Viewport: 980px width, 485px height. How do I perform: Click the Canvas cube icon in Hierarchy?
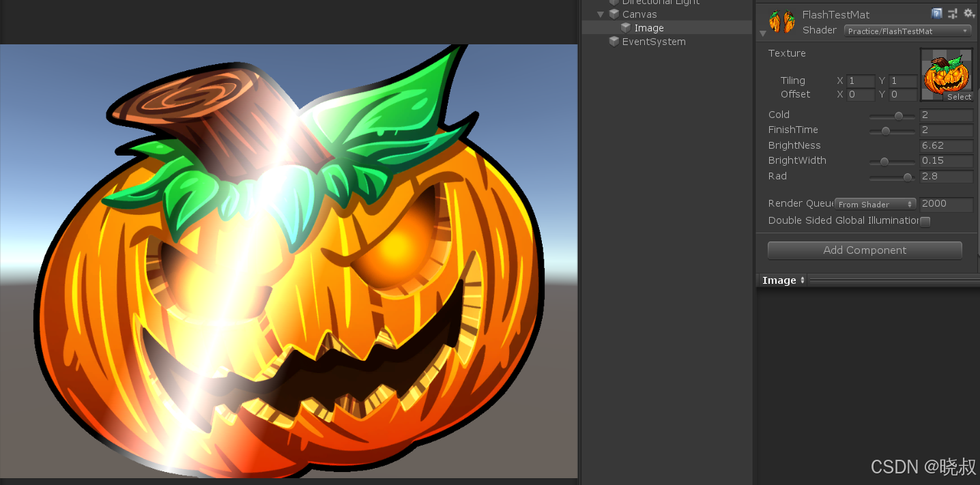614,14
